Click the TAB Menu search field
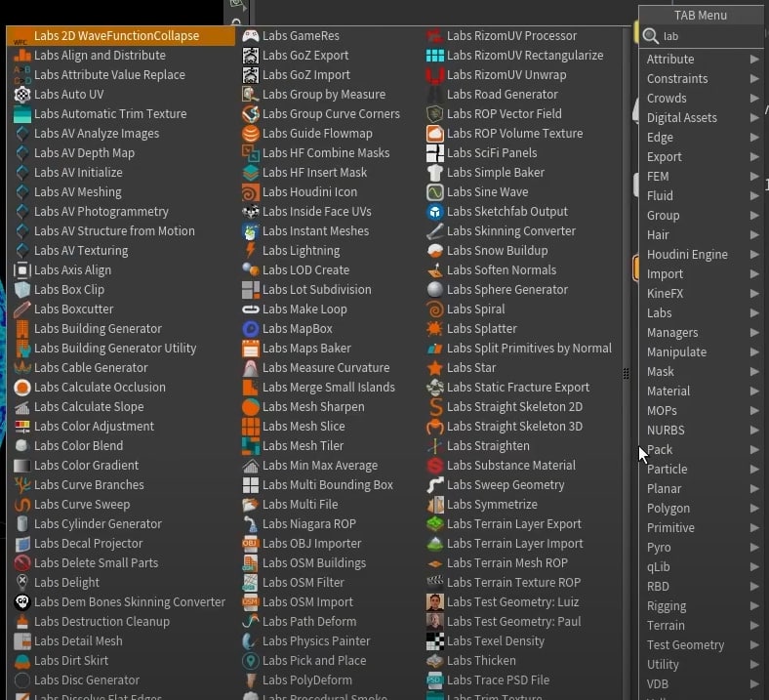 click(x=702, y=36)
